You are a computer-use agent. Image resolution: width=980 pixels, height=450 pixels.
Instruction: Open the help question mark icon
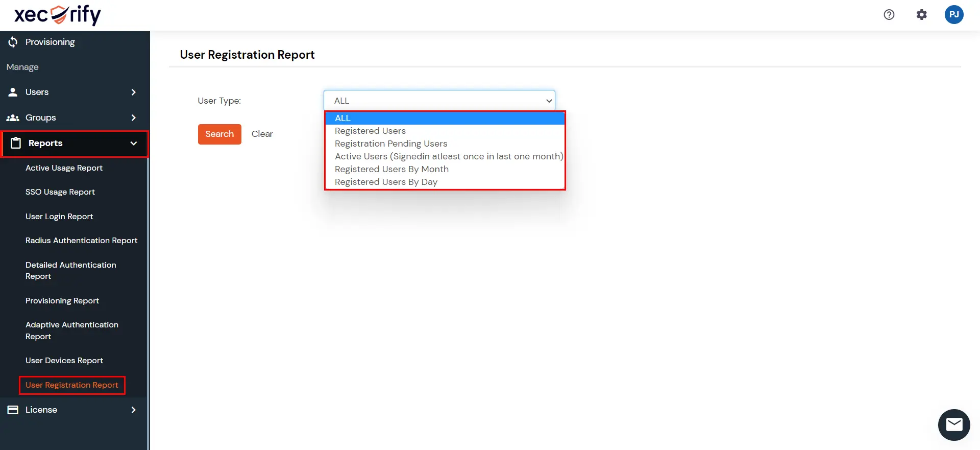click(889, 15)
